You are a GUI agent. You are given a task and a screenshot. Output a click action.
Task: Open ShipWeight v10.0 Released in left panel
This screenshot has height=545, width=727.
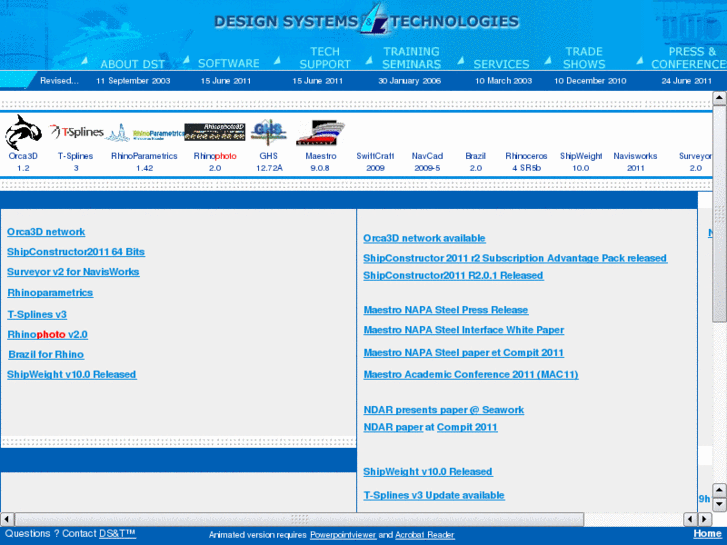click(71, 374)
